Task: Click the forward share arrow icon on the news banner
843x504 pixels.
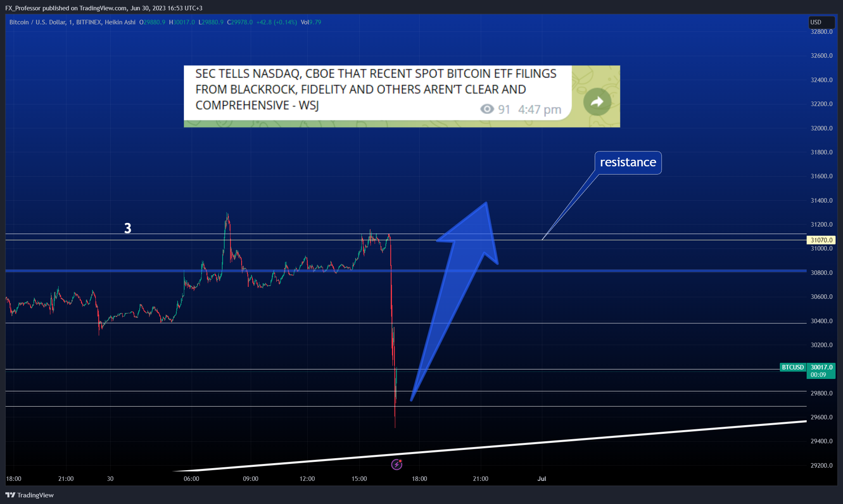Action: [x=597, y=102]
